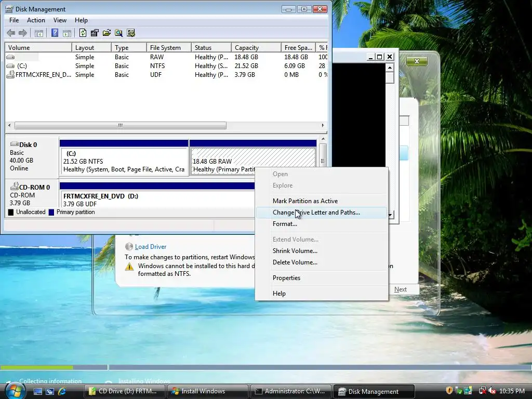Click the magnifier Explore toolbar icon
The width and height of the screenshot is (532, 399).
click(119, 33)
